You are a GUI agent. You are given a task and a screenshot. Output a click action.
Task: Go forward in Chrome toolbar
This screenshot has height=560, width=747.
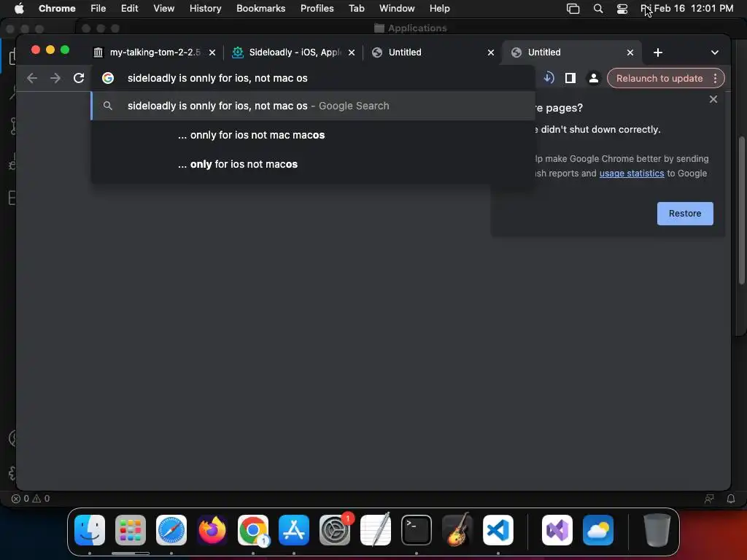point(55,78)
